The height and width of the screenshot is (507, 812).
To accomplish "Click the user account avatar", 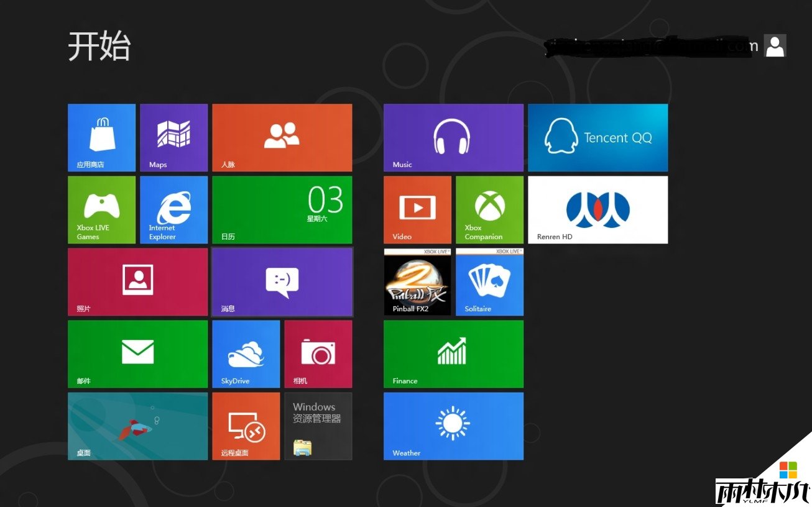I will tap(775, 46).
